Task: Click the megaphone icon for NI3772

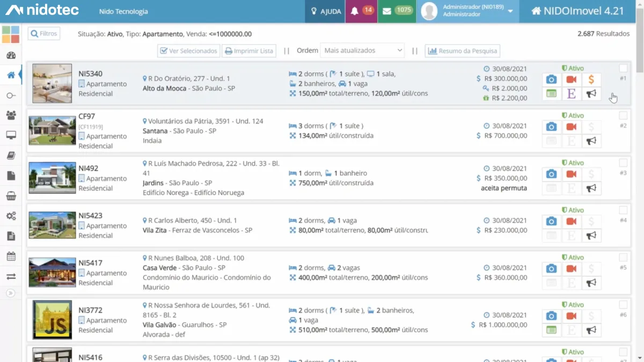Action: point(591,330)
